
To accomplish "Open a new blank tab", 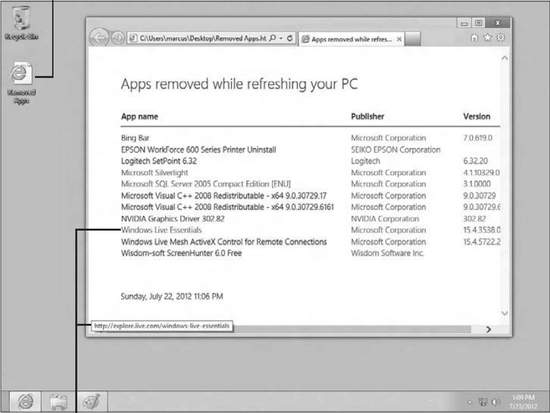I will point(413,39).
